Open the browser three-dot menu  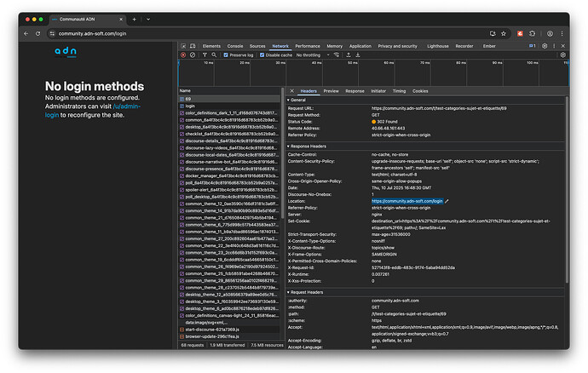562,34
